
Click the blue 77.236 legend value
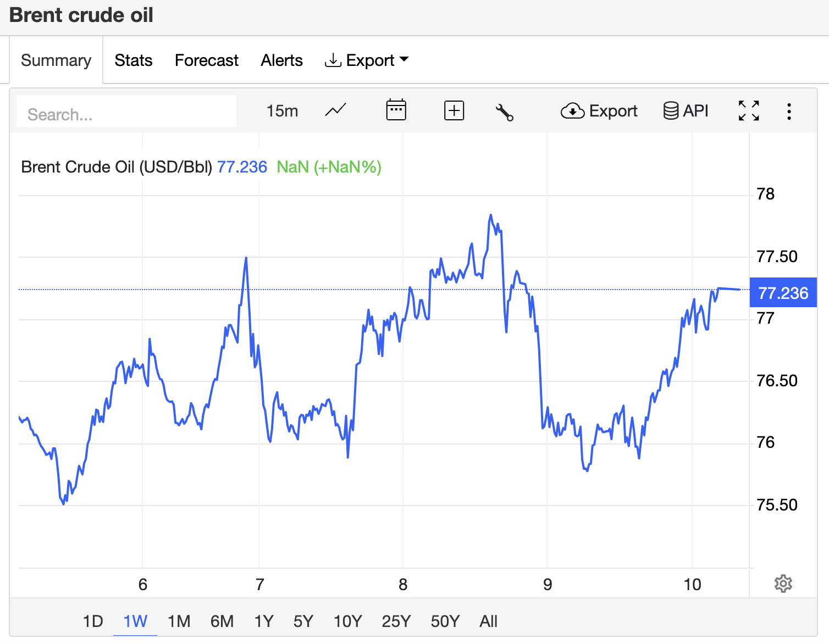point(242,166)
